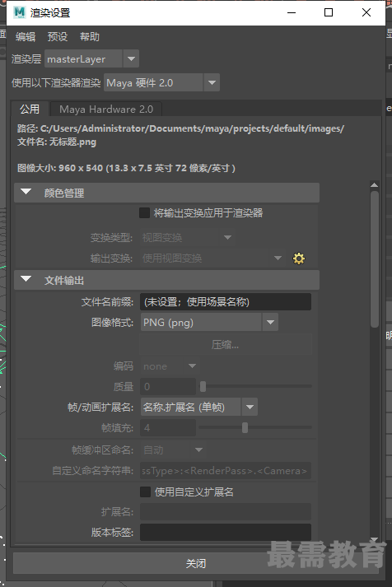Image resolution: width=392 pixels, height=587 pixels.
Task: Open the 帧缓冲区命名 dropdown
Action: (x=173, y=450)
